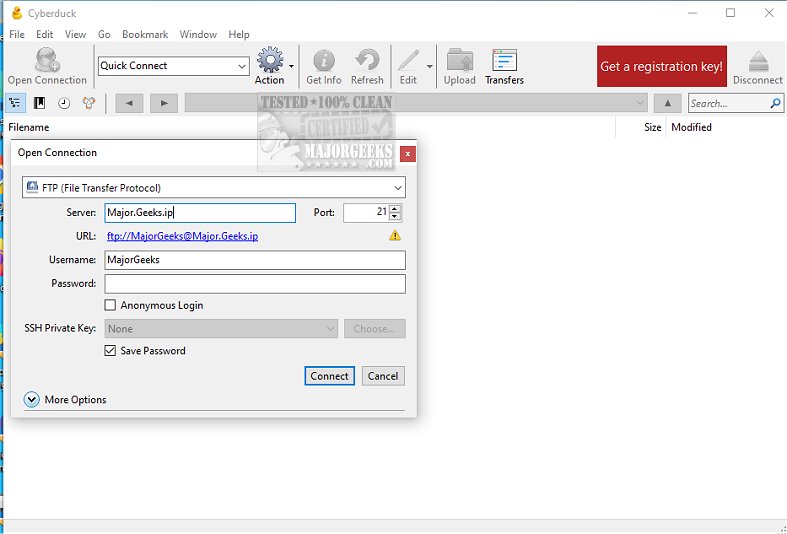Click into the Password field

click(x=255, y=284)
